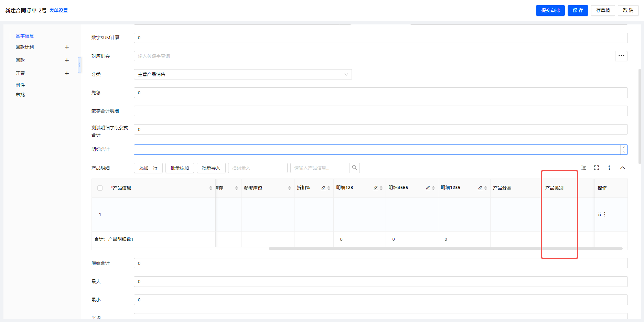The height and width of the screenshot is (322, 644).
Task: Click the vertical arrows icon above table
Action: pyautogui.click(x=609, y=168)
